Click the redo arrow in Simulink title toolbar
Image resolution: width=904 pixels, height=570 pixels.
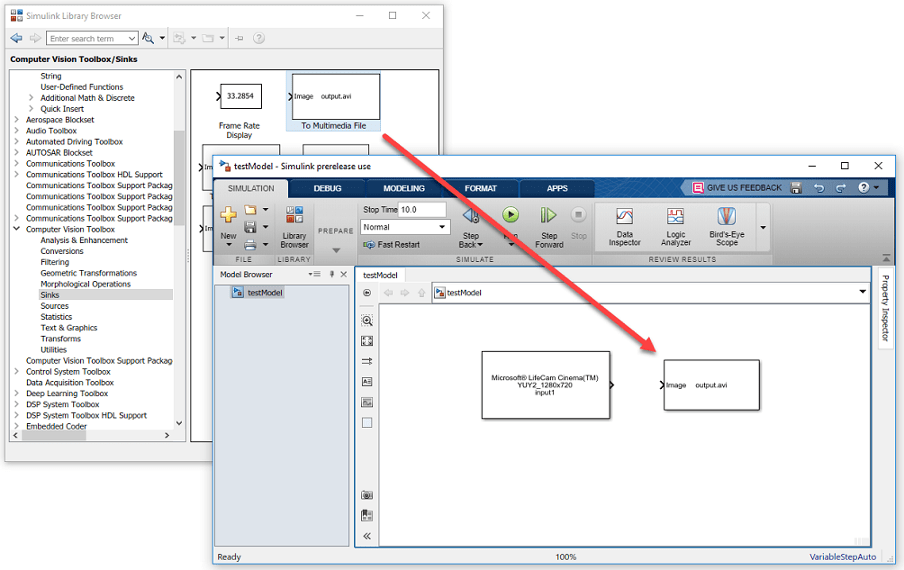pyautogui.click(x=841, y=188)
